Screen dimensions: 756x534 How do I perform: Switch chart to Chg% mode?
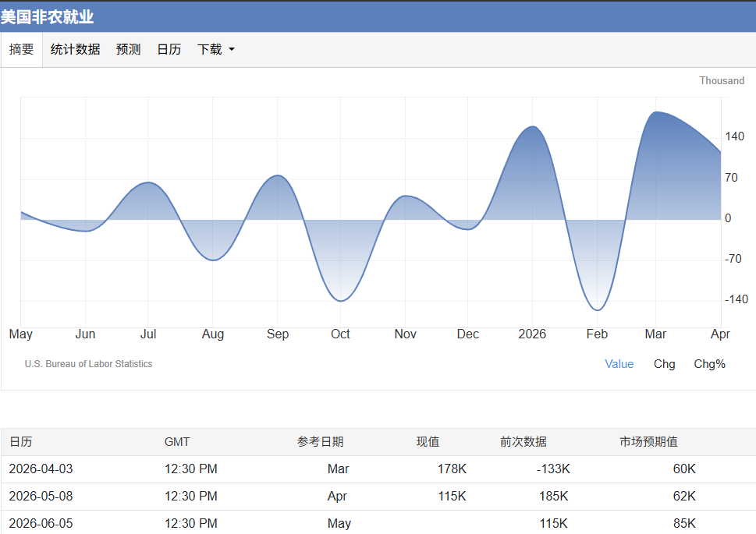(709, 364)
